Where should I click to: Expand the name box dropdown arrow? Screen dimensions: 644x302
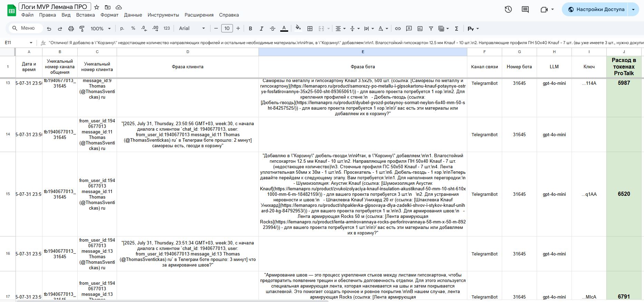(31, 43)
